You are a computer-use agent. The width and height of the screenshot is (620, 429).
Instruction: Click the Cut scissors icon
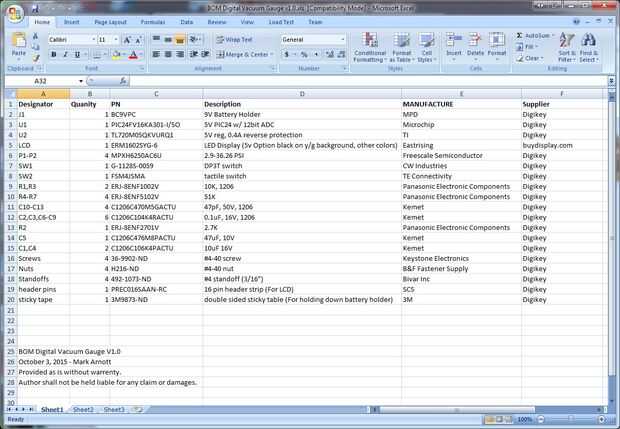tap(36, 37)
